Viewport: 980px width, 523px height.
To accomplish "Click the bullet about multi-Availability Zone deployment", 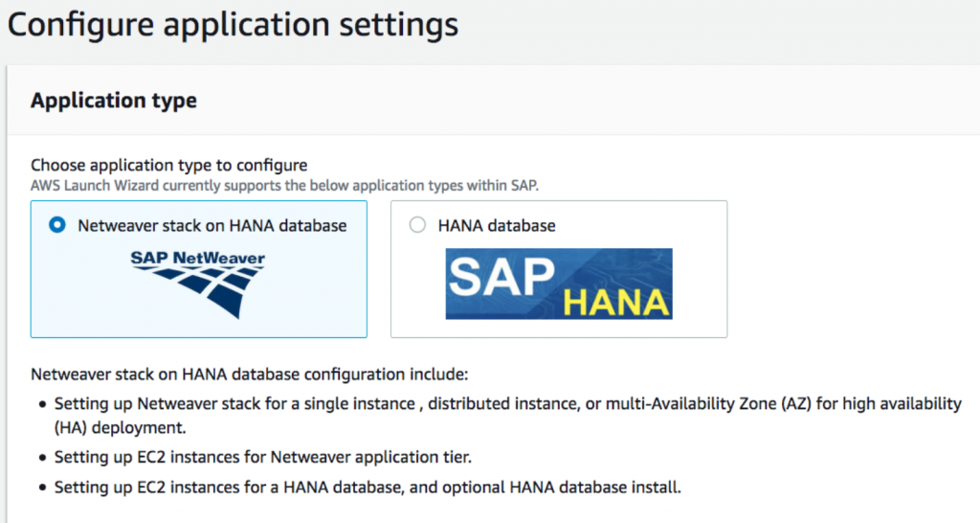I will click(507, 404).
